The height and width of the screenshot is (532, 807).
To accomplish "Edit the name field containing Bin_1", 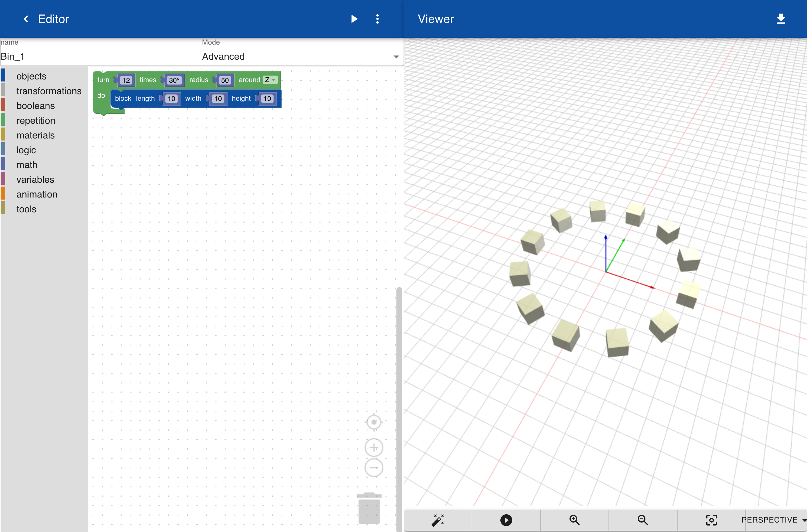I will [100, 56].
